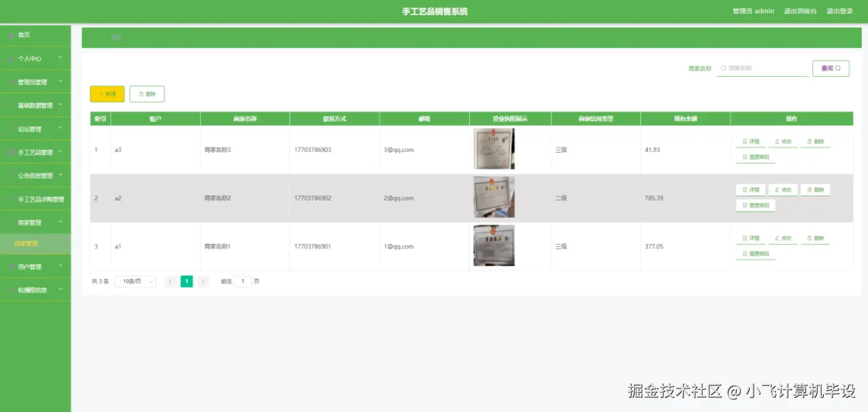This screenshot has width=868, height=412.
Task: Open business license image of 商家名称1
Action: [x=494, y=246]
